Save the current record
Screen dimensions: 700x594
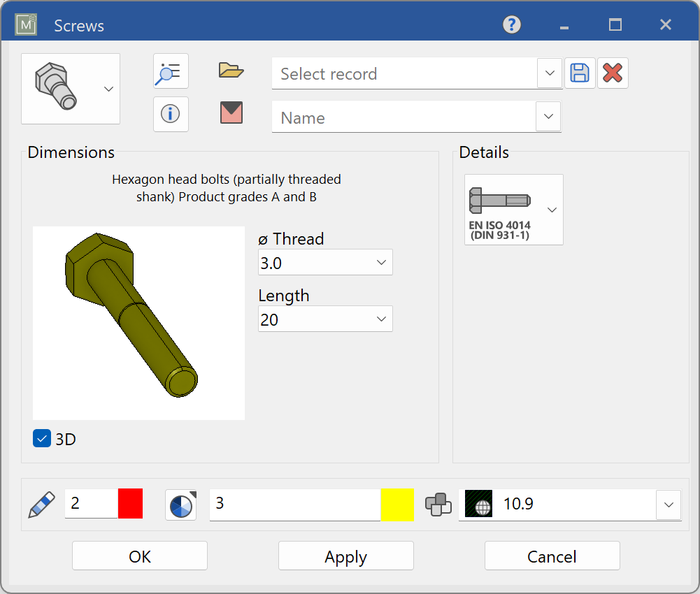pos(580,73)
